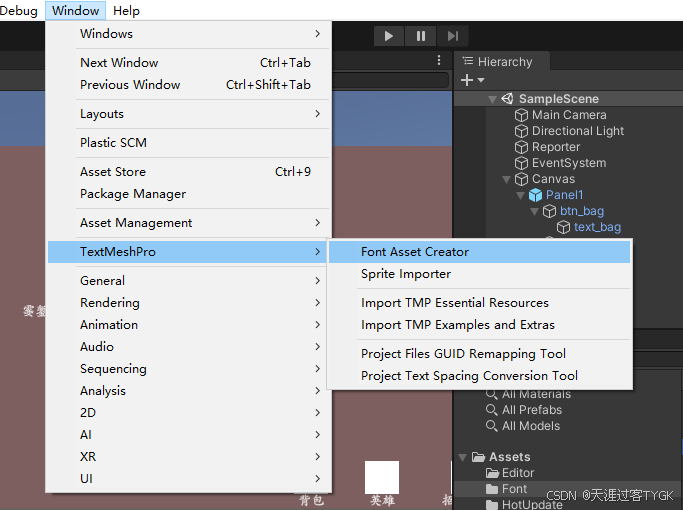
Task: Collapse the SampleScene tree arrow
Action: click(492, 99)
